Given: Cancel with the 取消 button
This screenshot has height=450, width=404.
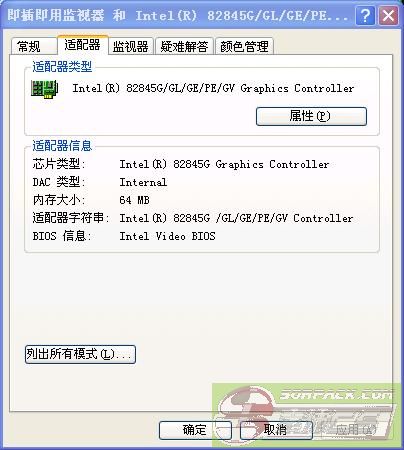Looking at the screenshot, I should (x=275, y=430).
